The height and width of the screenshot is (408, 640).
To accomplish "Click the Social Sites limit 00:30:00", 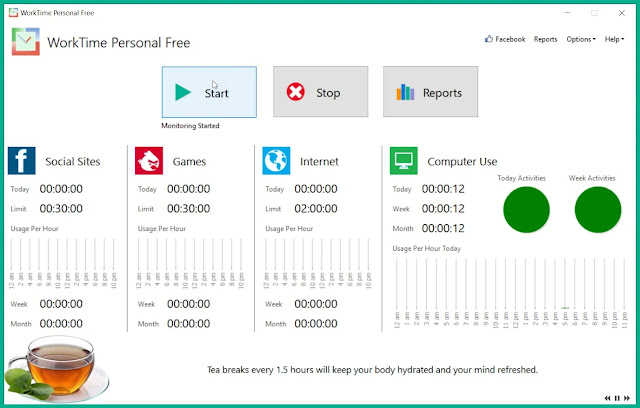I will coord(61,208).
